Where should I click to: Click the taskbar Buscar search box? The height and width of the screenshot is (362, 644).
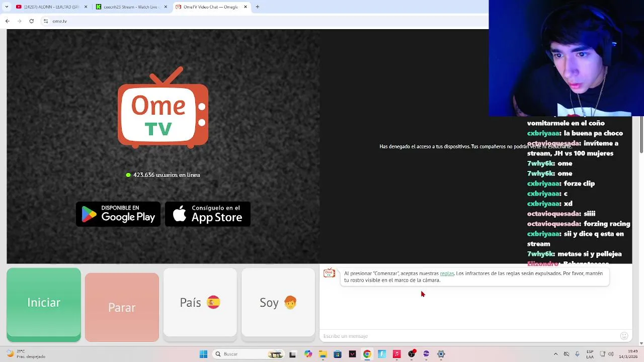coord(249,354)
